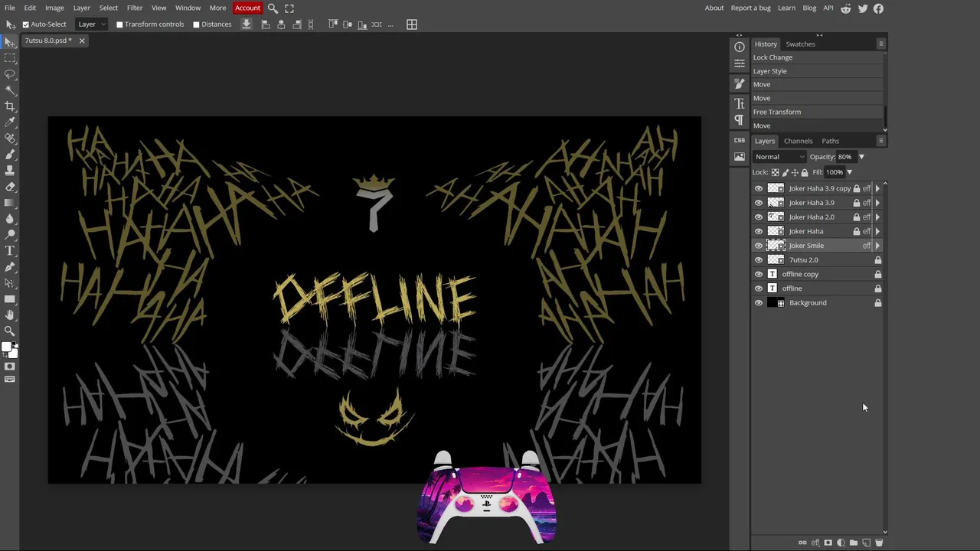The width and height of the screenshot is (980, 551).
Task: Enable the Distances checkbox
Action: [196, 24]
